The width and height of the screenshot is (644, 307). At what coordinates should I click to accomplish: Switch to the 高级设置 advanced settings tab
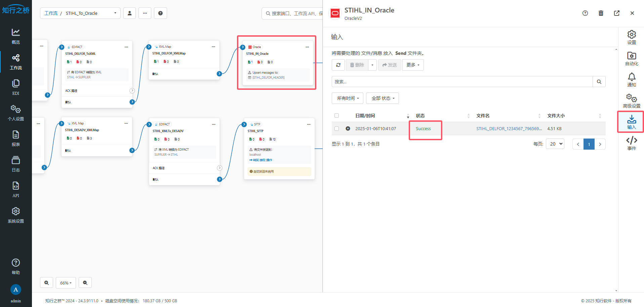coord(631,101)
